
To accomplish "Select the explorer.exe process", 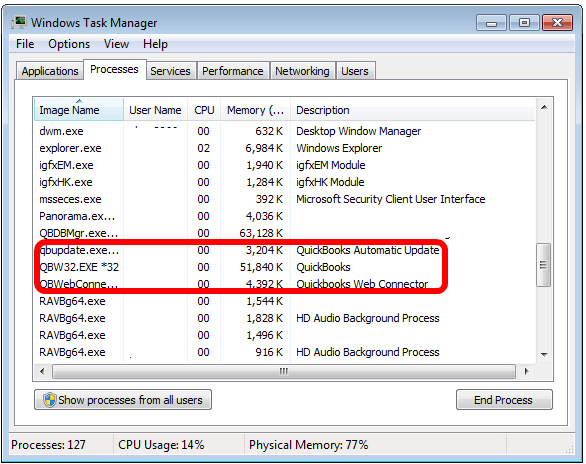I will tap(284, 148).
